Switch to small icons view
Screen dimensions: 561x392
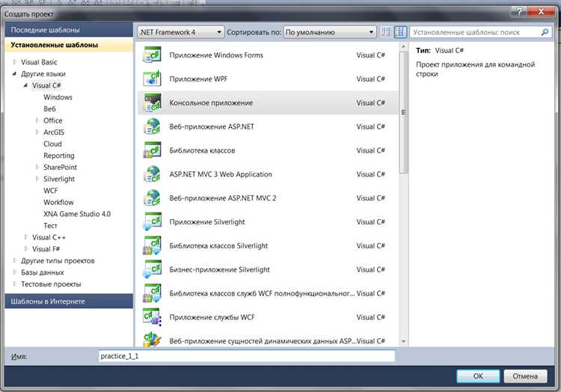(386, 32)
